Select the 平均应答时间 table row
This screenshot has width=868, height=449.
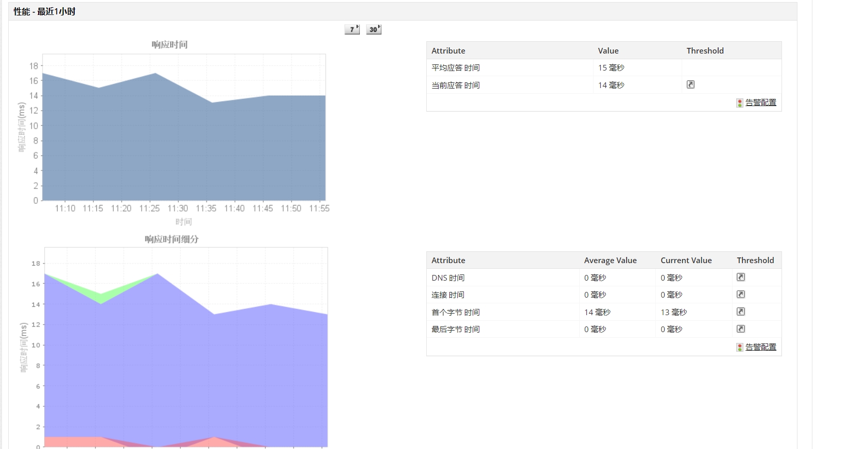click(x=604, y=67)
